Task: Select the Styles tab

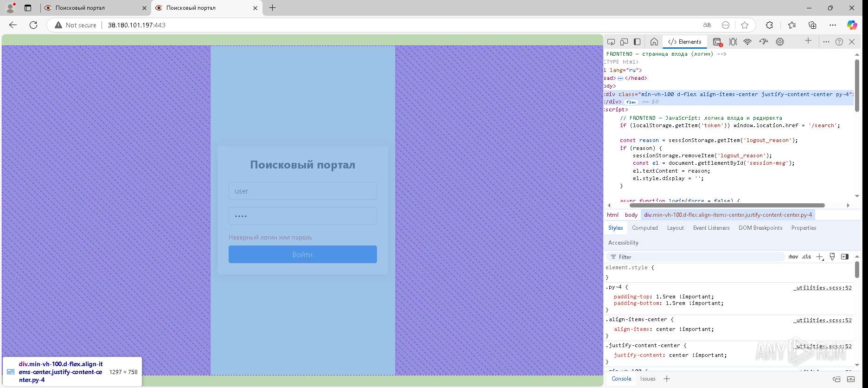Action: coord(615,228)
